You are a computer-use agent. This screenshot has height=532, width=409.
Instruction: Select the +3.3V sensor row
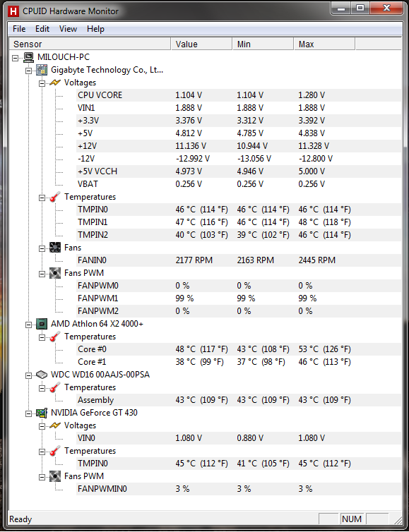tap(239, 121)
